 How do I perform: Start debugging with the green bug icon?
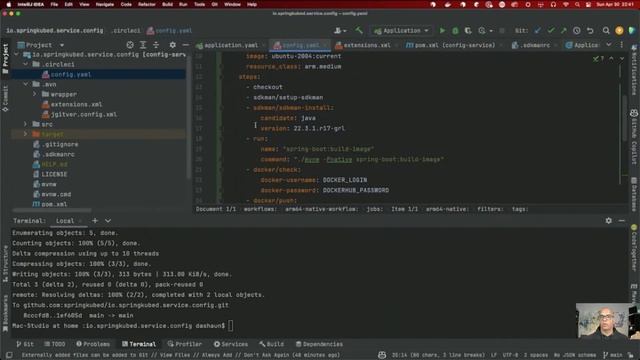click(455, 31)
